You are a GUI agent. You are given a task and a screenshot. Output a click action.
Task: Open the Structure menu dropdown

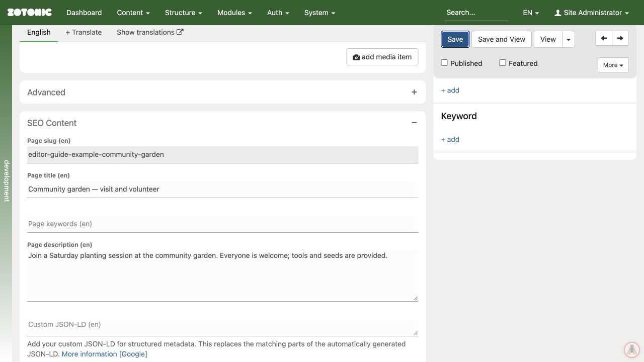point(183,13)
